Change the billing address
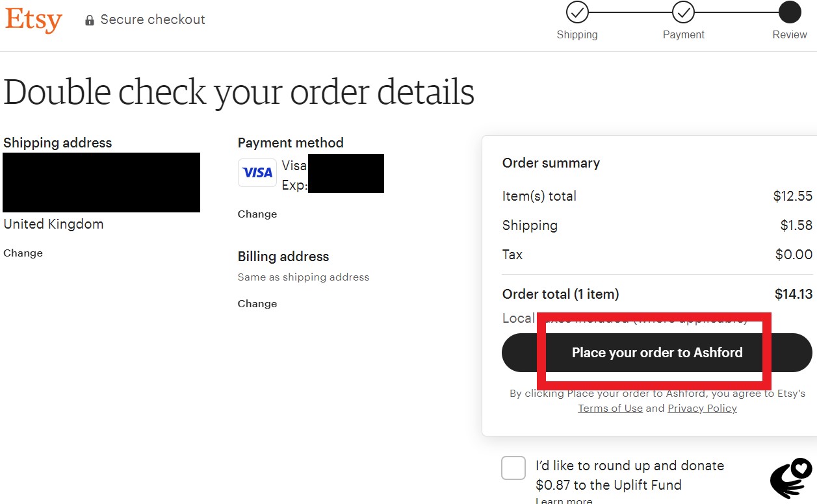 pos(257,303)
